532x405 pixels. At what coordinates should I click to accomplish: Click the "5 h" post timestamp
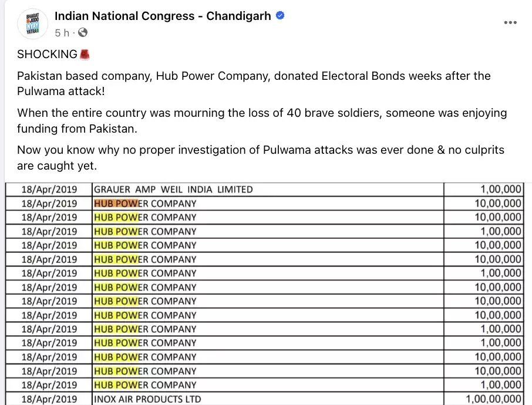pos(62,32)
